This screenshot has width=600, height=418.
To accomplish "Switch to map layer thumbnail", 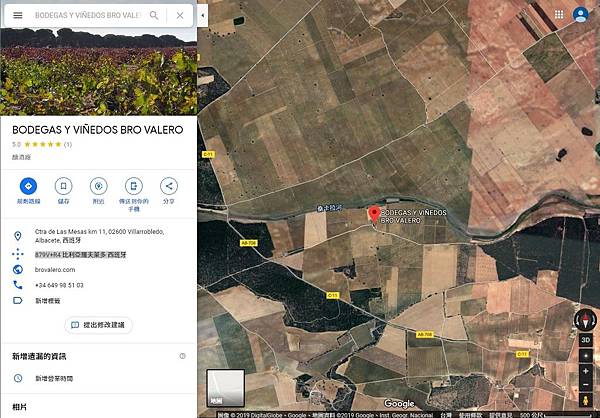I will (x=225, y=387).
